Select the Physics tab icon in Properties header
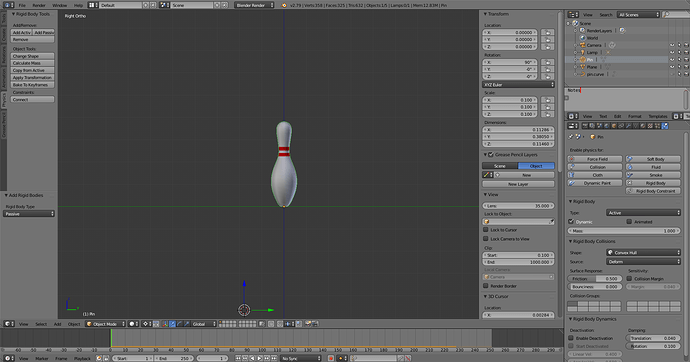Image resolution: width=690 pixels, height=362 pixels. coord(665,126)
